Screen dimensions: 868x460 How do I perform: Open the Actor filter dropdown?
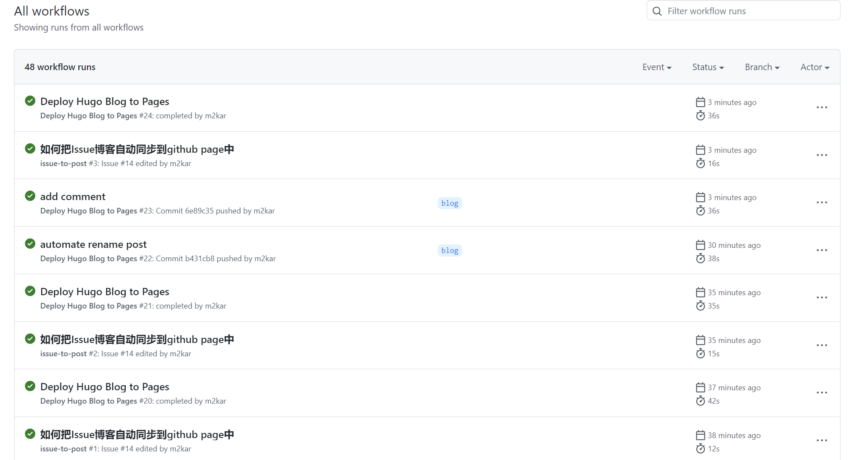[815, 67]
